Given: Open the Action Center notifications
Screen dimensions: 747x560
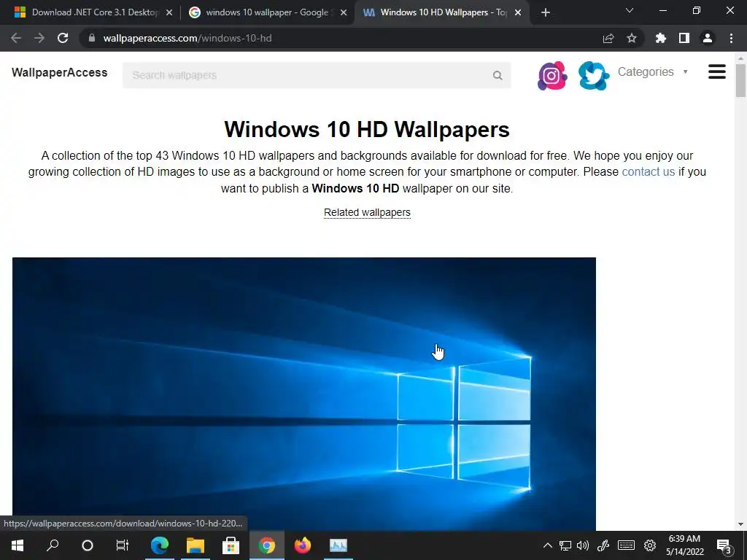Looking at the screenshot, I should (x=724, y=545).
